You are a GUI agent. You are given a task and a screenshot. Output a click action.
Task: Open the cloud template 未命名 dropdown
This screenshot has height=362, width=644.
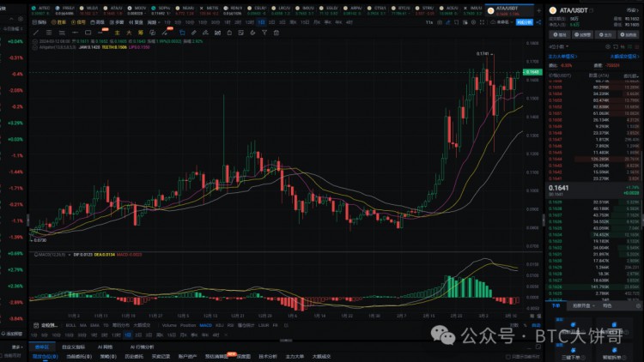coord(501,22)
